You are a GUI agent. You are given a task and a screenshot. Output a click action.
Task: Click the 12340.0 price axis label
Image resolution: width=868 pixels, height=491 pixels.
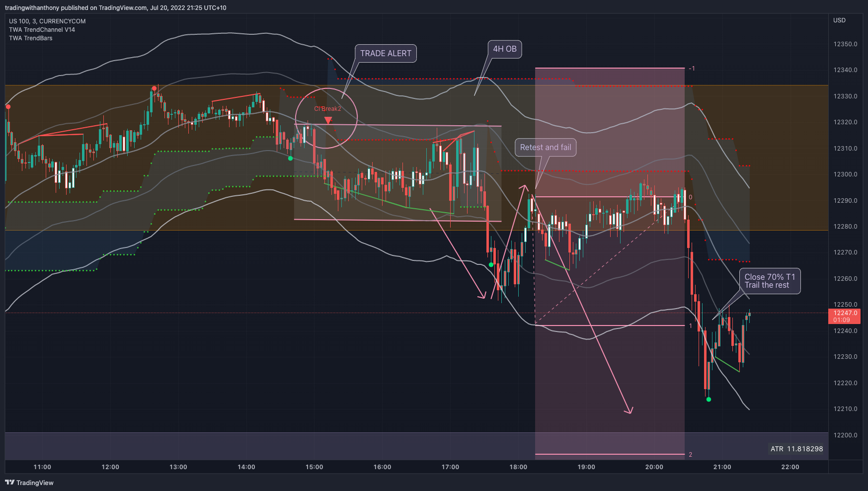845,70
